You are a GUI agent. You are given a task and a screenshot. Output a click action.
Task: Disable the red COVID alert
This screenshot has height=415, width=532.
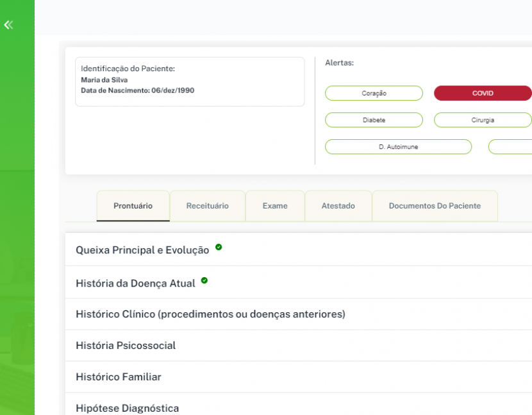pyautogui.click(x=482, y=94)
